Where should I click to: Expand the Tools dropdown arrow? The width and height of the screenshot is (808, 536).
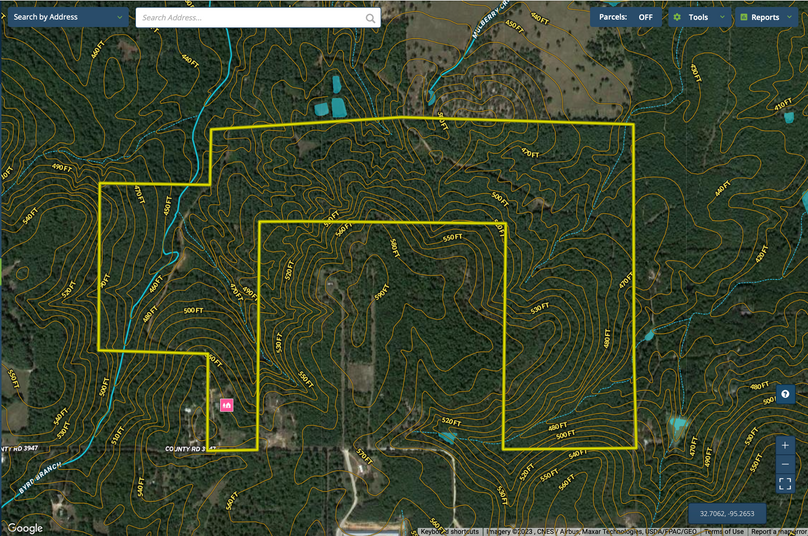(721, 17)
